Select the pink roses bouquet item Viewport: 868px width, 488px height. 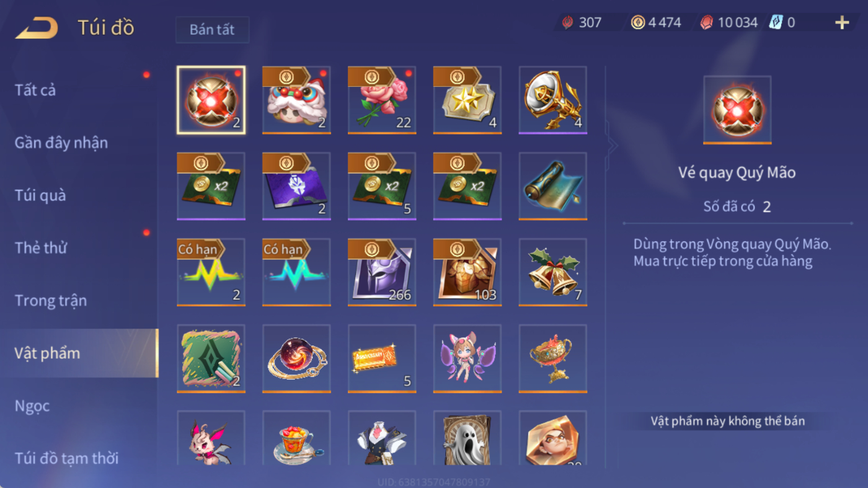pyautogui.click(x=382, y=100)
